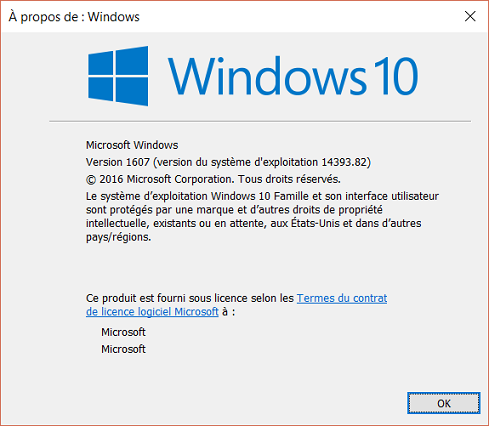Follow the de licence logiciel Microsoft link
This screenshot has width=489, height=426.
pos(152,312)
